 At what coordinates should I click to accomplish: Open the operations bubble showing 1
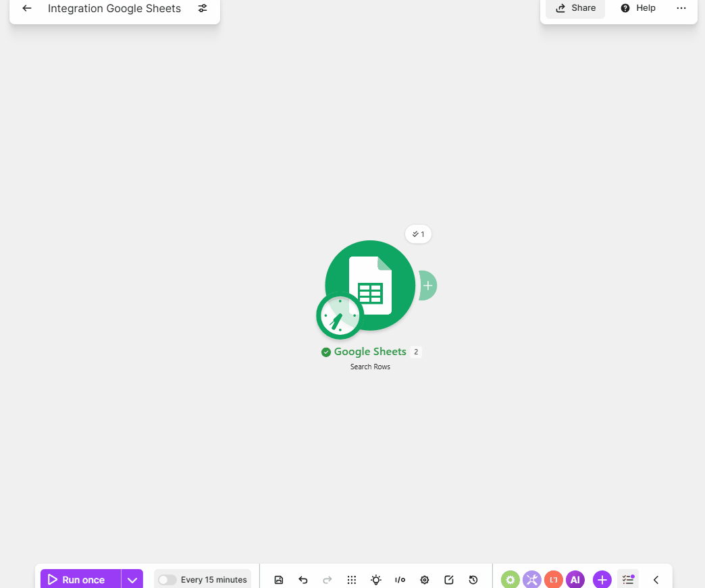pyautogui.click(x=418, y=234)
